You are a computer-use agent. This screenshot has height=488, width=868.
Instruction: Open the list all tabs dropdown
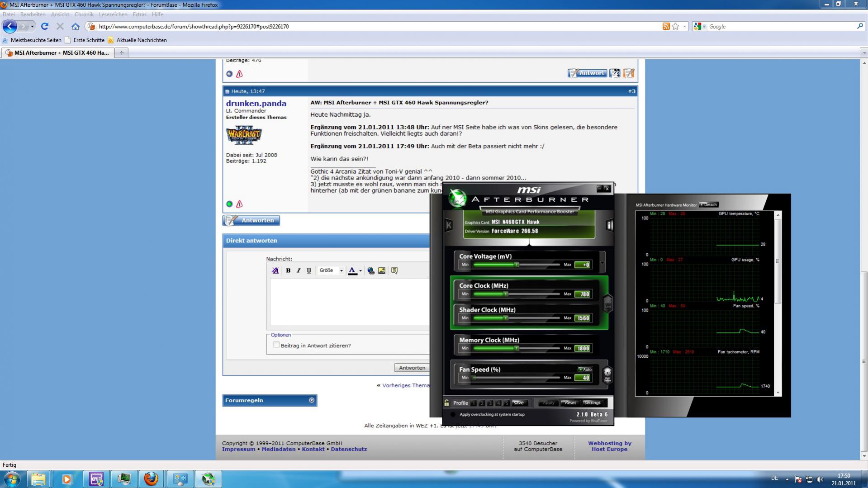(864, 53)
